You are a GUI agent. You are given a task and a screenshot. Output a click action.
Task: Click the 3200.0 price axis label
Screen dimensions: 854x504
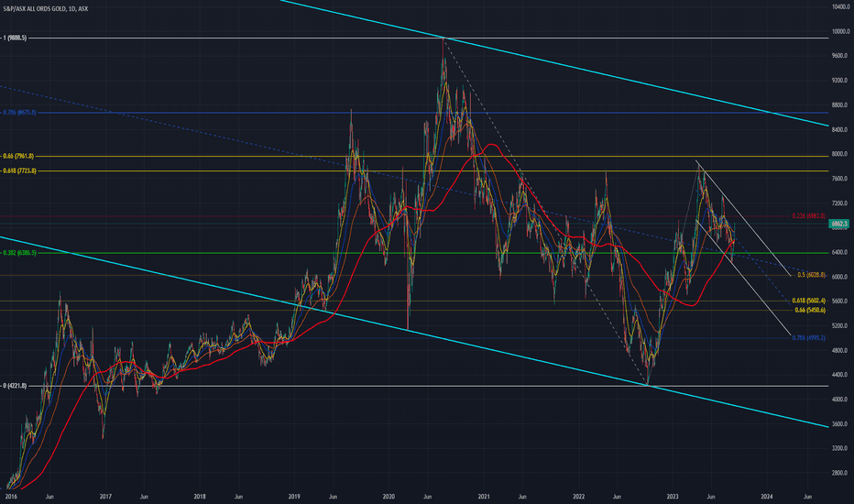click(x=839, y=448)
